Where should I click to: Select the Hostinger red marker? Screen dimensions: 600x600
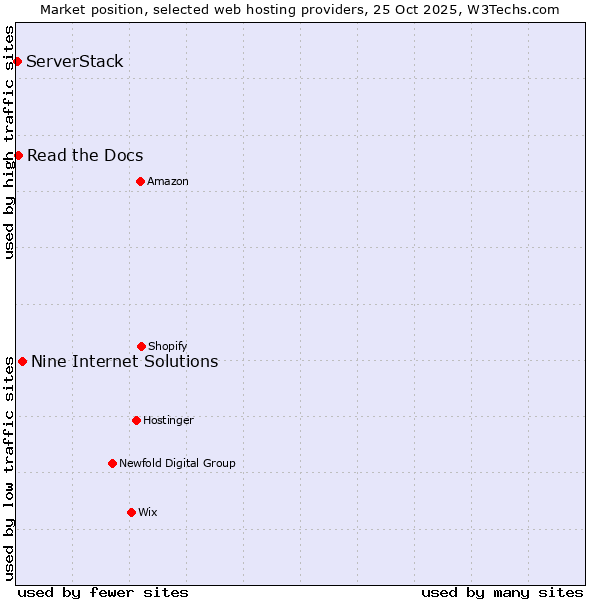click(136, 420)
